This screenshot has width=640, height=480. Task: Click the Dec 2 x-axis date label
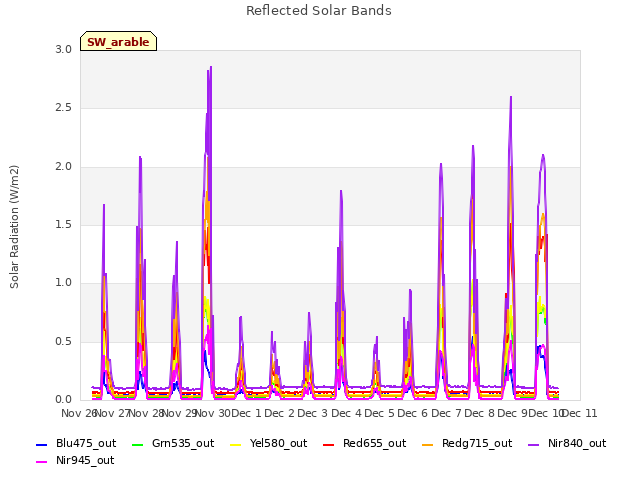pyautogui.click(x=280, y=413)
